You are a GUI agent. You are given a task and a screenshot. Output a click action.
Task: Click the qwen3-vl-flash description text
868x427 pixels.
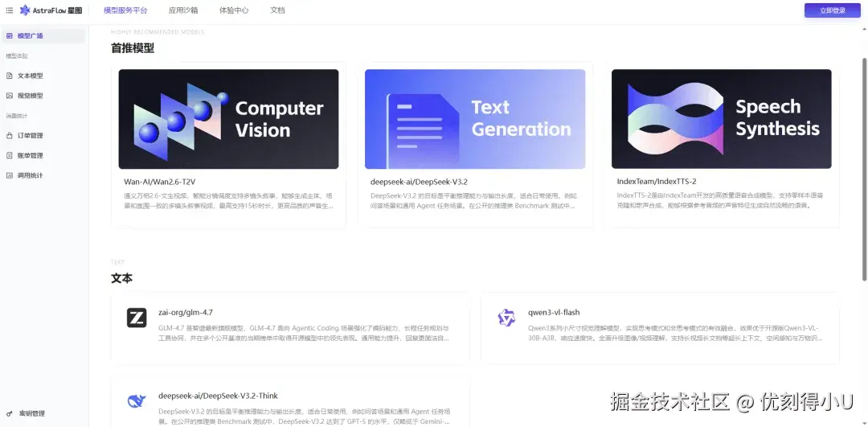pos(675,333)
